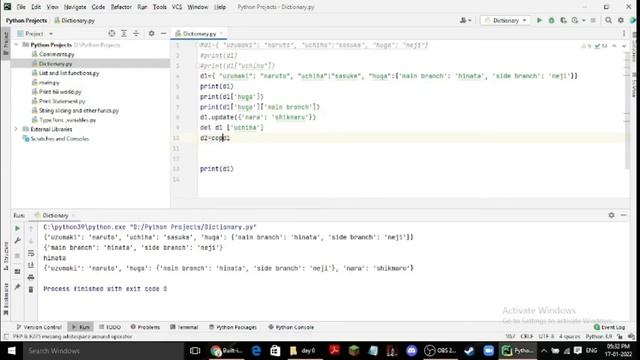Open the Navigate menu
The image size is (640, 360).
[x=75, y=7]
